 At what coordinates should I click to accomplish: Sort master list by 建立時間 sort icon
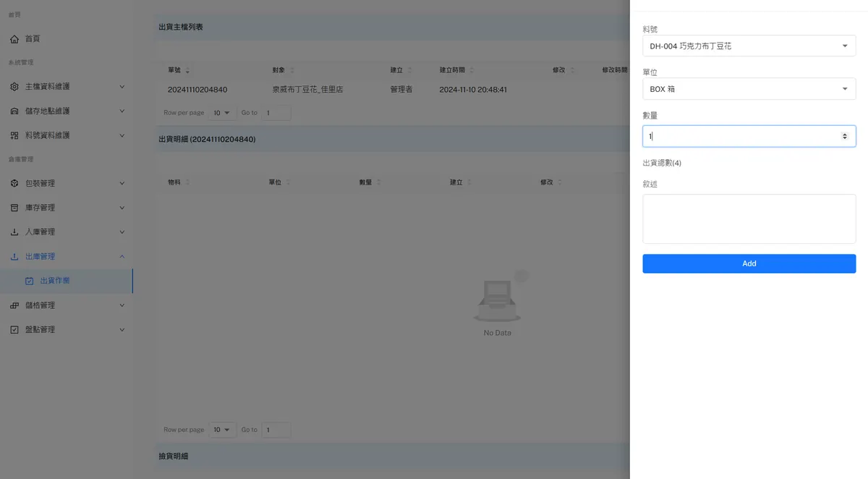coord(472,70)
